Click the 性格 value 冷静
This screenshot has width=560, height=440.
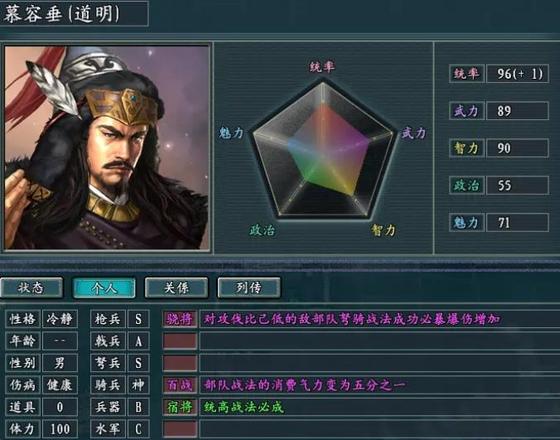(60, 319)
